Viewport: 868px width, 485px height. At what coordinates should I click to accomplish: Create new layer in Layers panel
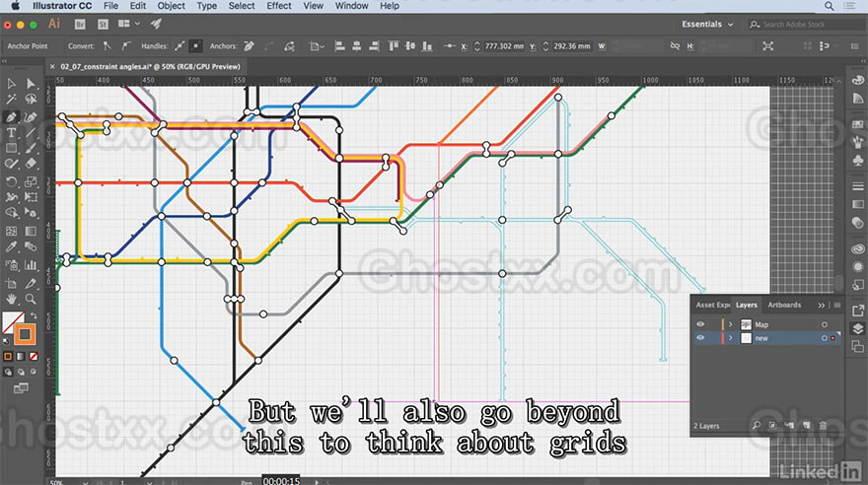coord(807,425)
